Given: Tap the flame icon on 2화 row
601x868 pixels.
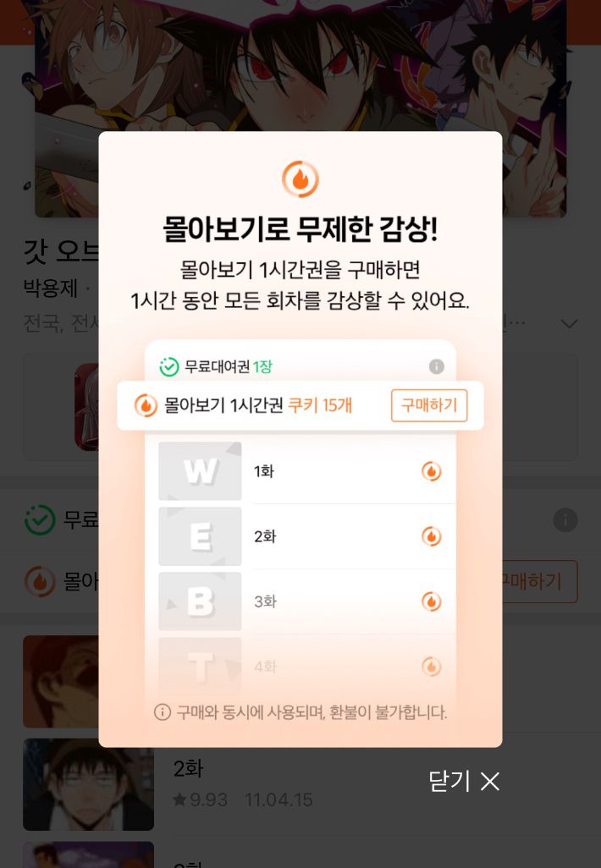Looking at the screenshot, I should click(432, 536).
